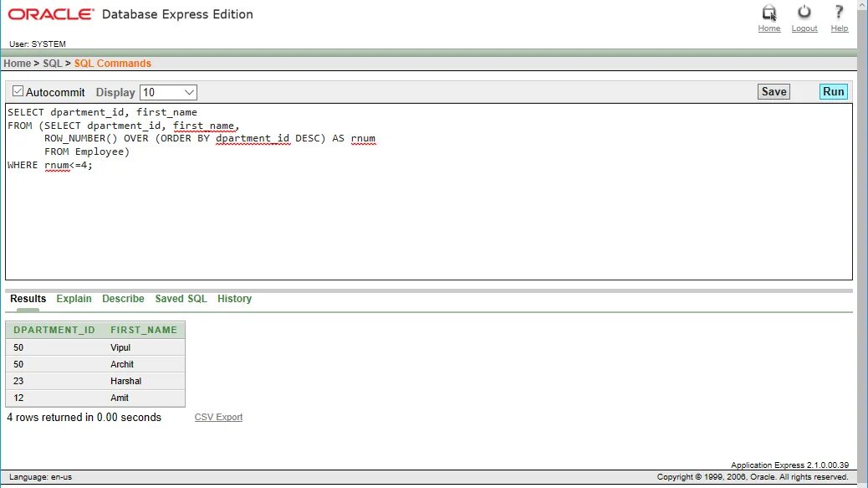The width and height of the screenshot is (868, 488).
Task: Select the cell 'Harshal'
Action: (125, 381)
